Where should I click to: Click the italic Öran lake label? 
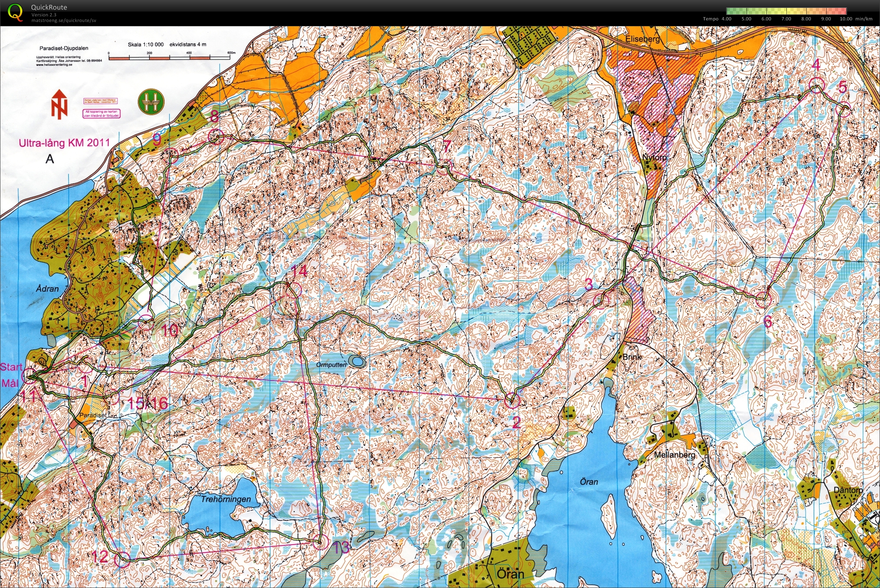[x=589, y=482]
